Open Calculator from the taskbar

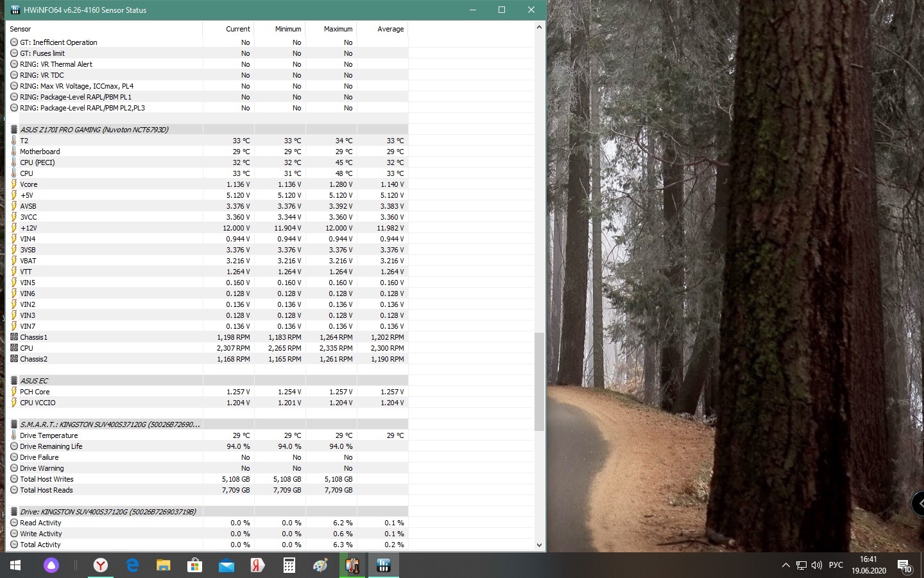289,565
